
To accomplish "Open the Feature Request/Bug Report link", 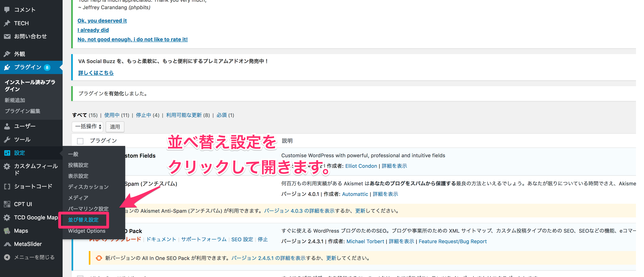I will pos(453,242).
